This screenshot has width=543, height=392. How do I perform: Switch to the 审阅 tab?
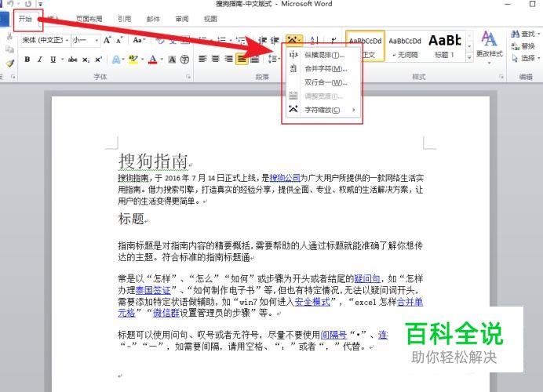[x=182, y=19]
